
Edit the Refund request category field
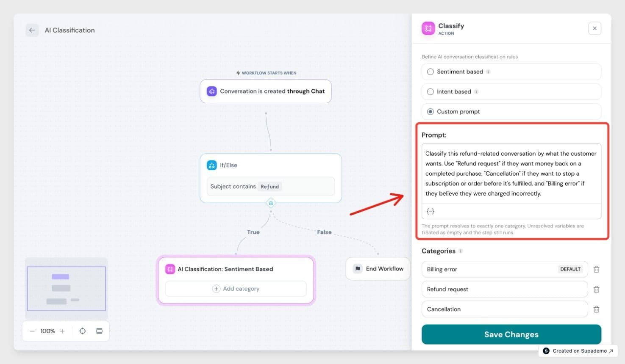pyautogui.click(x=505, y=289)
